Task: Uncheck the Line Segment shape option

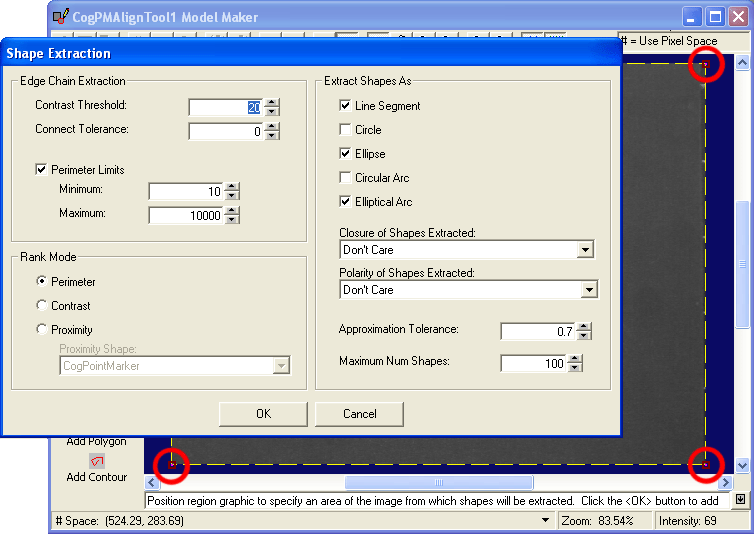Action: point(345,105)
